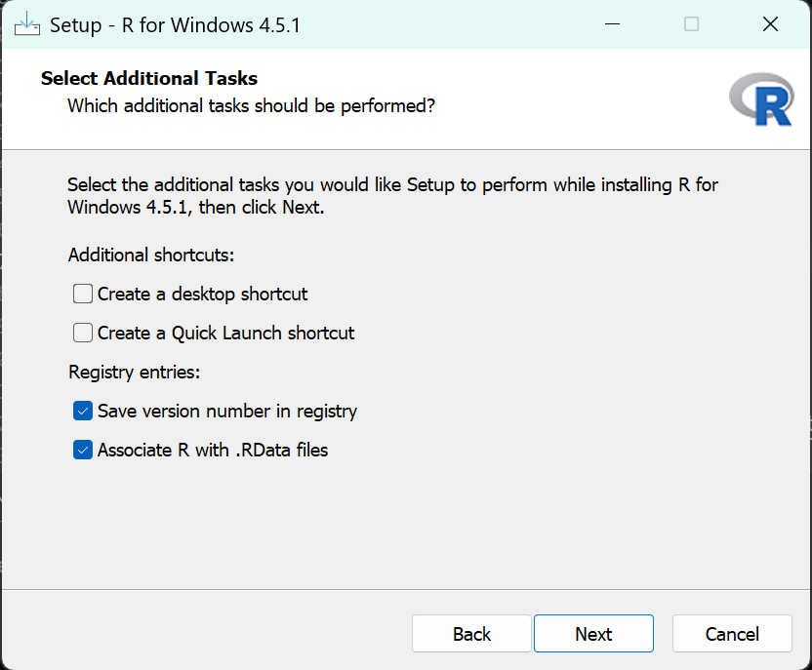Click the blue R logo
This screenshot has height=670, width=812.
[760, 102]
